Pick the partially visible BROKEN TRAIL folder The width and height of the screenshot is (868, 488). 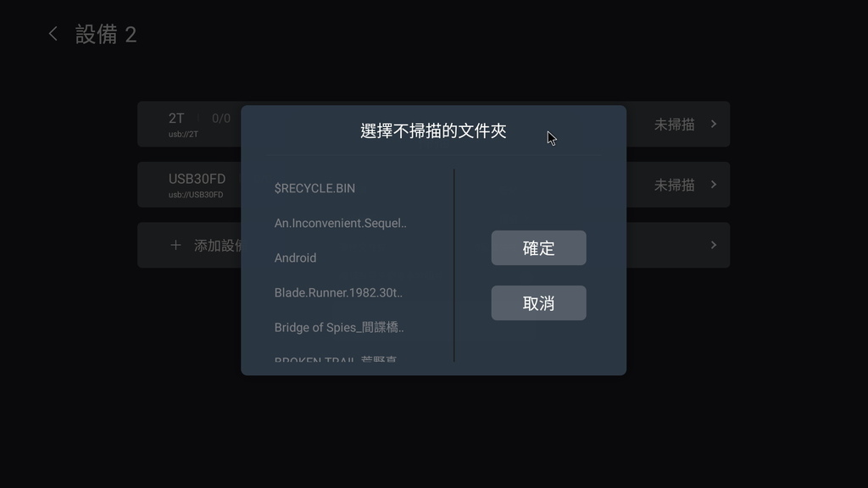(x=336, y=358)
